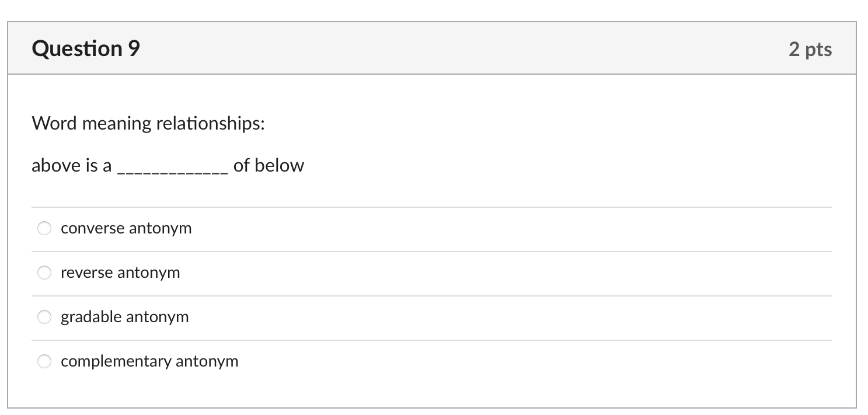Click the "gradable antonym" answer label text
This screenshot has width=868, height=415.
[125, 317]
